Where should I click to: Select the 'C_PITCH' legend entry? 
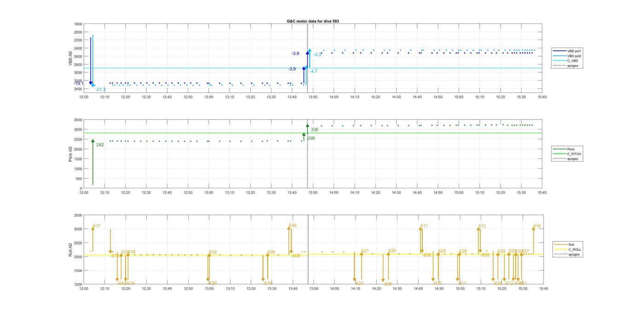567,154
